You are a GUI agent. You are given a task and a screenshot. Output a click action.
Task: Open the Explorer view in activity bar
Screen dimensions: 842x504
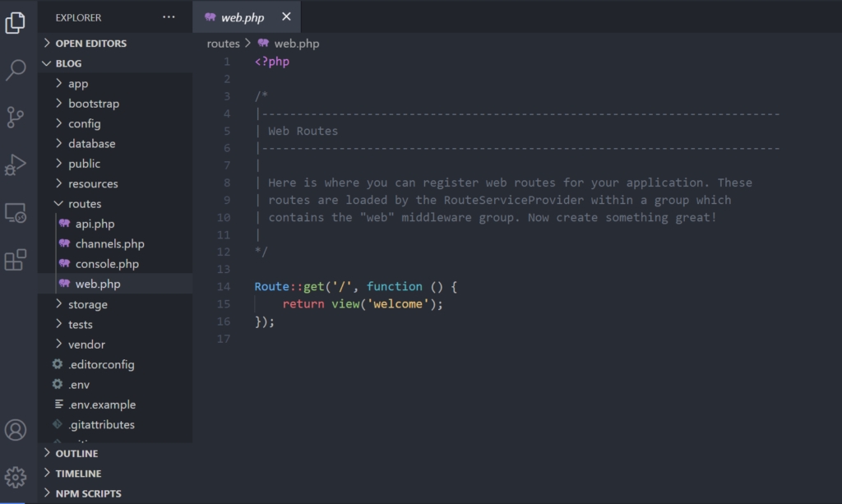(16, 23)
